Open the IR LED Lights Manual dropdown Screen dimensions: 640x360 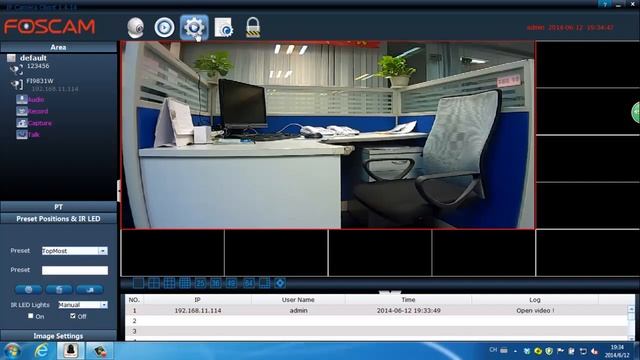(x=104, y=304)
